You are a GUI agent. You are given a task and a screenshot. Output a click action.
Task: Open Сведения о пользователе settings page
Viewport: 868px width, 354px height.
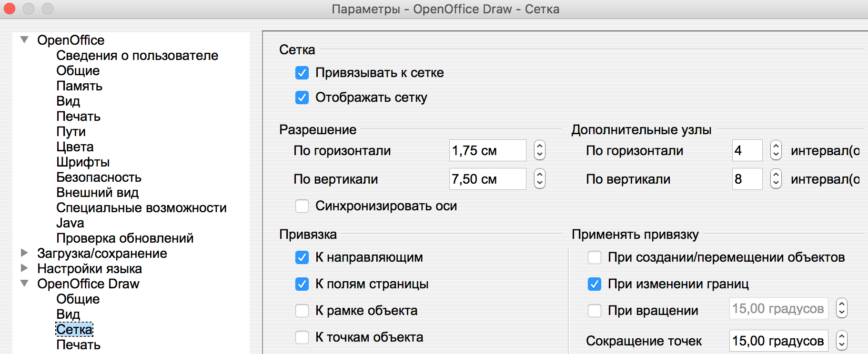[137, 55]
